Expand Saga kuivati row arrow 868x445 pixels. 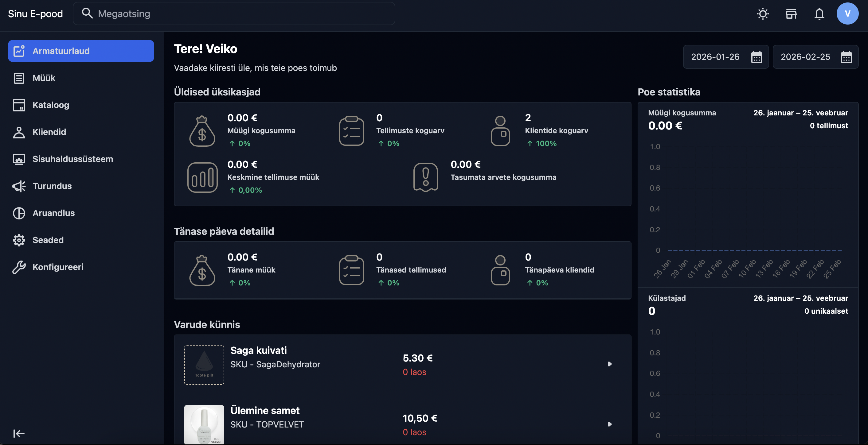[610, 364]
